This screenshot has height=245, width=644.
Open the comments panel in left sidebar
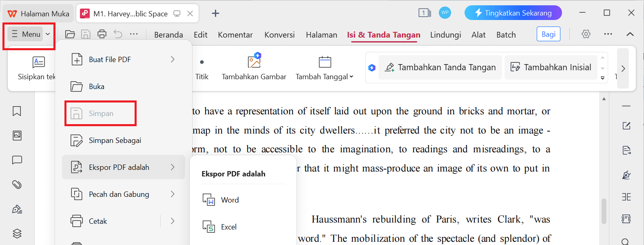(x=17, y=160)
